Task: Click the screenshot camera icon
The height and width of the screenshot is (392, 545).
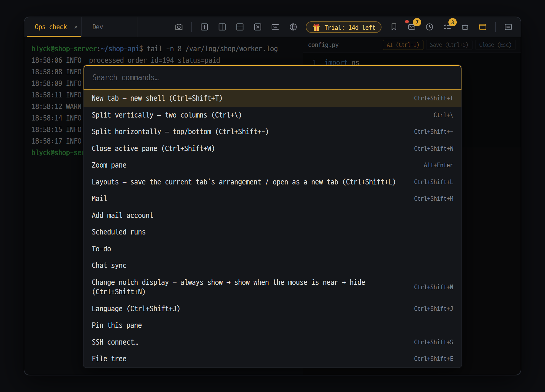Action: click(179, 27)
